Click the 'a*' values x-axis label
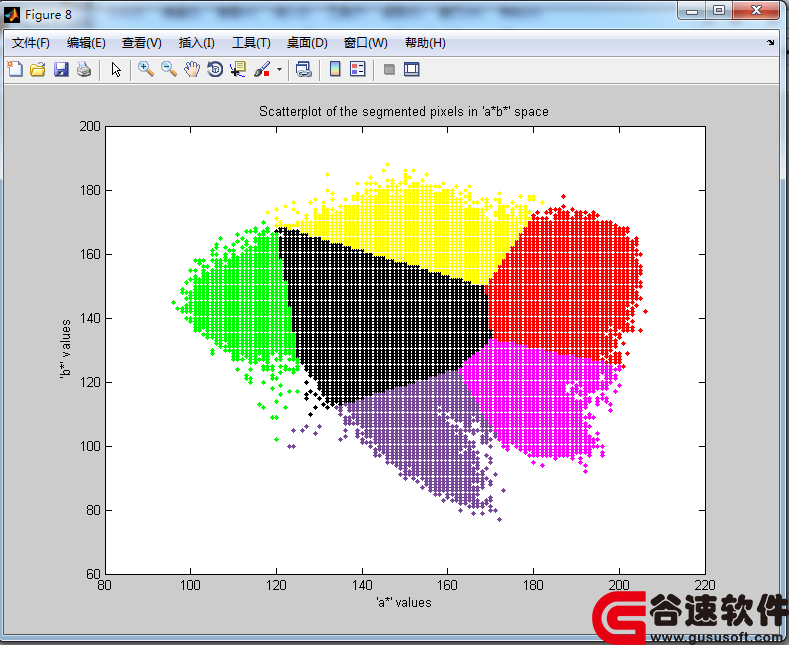This screenshot has height=645, width=789. click(404, 602)
